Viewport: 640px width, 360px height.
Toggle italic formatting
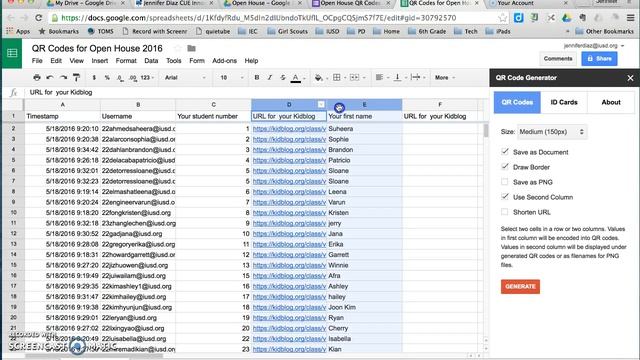(270, 77)
